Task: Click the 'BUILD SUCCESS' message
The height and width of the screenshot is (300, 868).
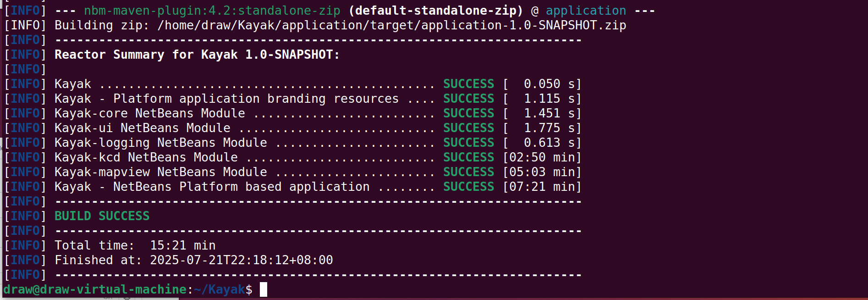Action: coord(102,216)
